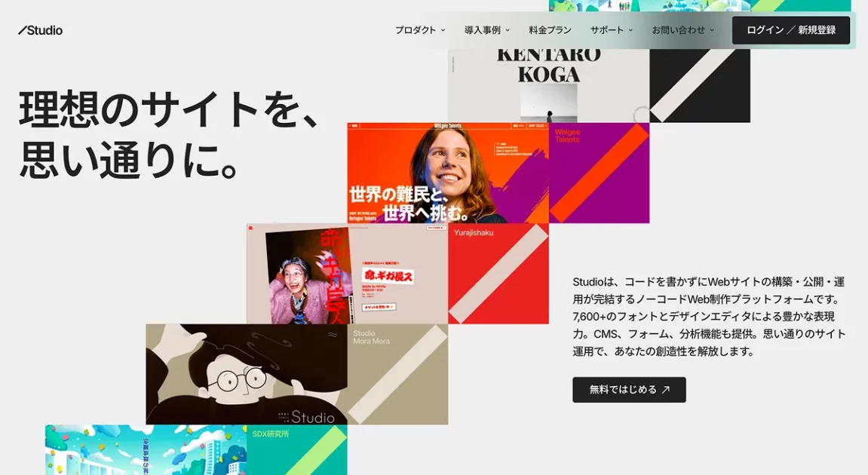The width and height of the screenshot is (868, 475).
Task: Open the お問い合わせ dropdown
Action: click(x=682, y=30)
